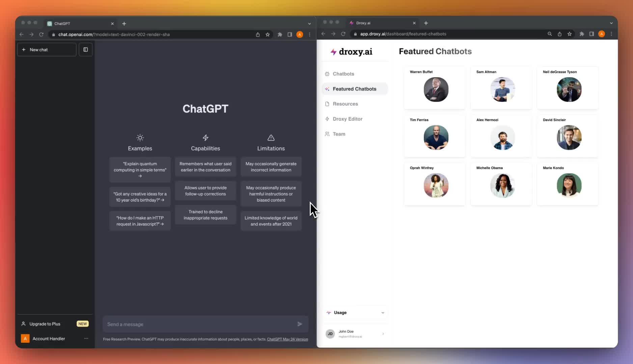Open Droxy Editor in sidebar
Image resolution: width=633 pixels, height=364 pixels.
point(355,119)
